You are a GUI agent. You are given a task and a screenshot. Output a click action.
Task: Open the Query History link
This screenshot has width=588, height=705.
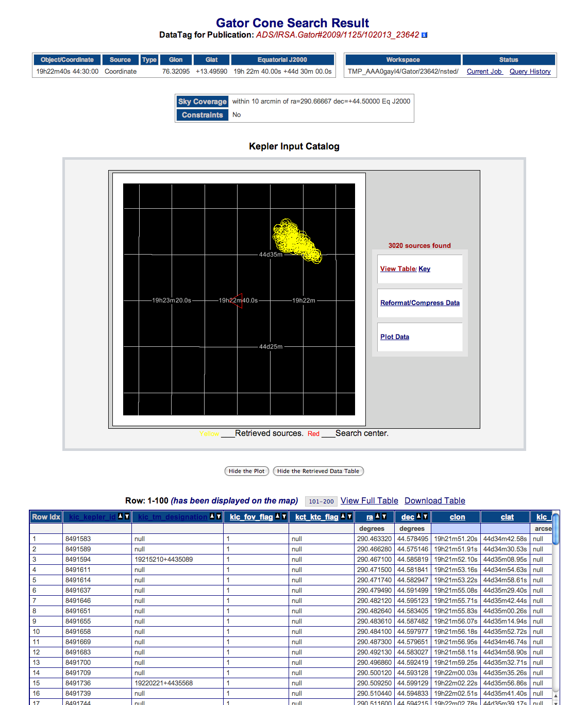coord(530,72)
